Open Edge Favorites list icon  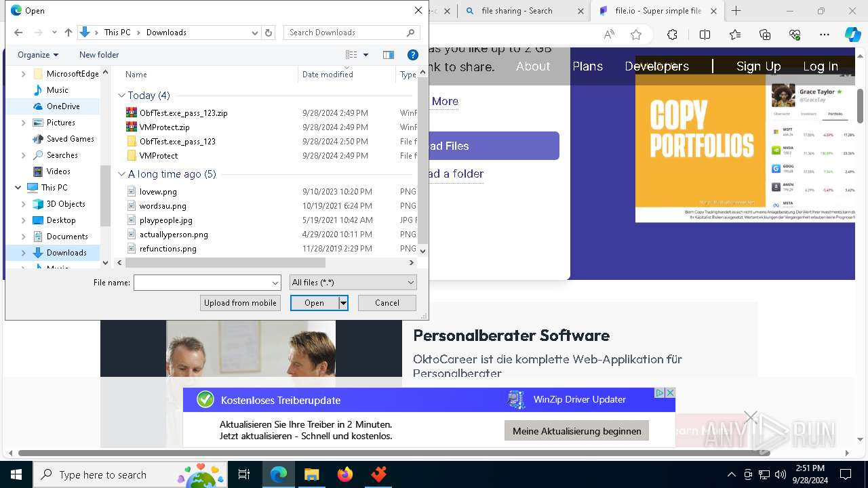(x=735, y=35)
